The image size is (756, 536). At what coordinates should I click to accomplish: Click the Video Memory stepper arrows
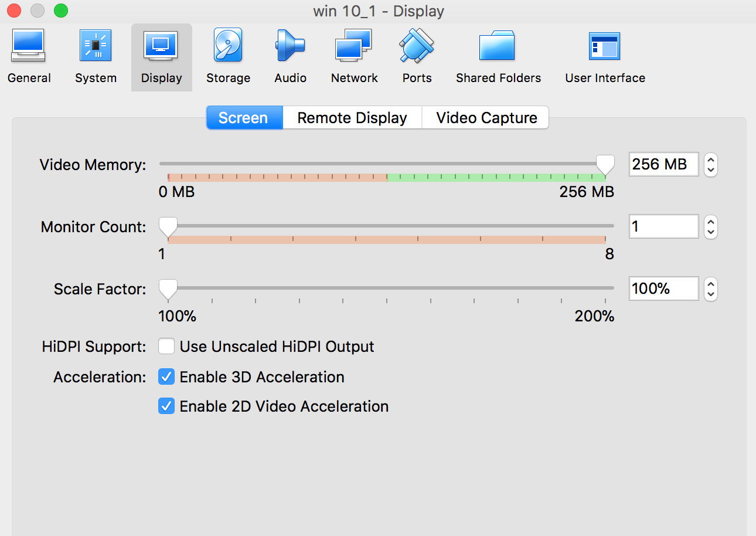click(x=710, y=165)
